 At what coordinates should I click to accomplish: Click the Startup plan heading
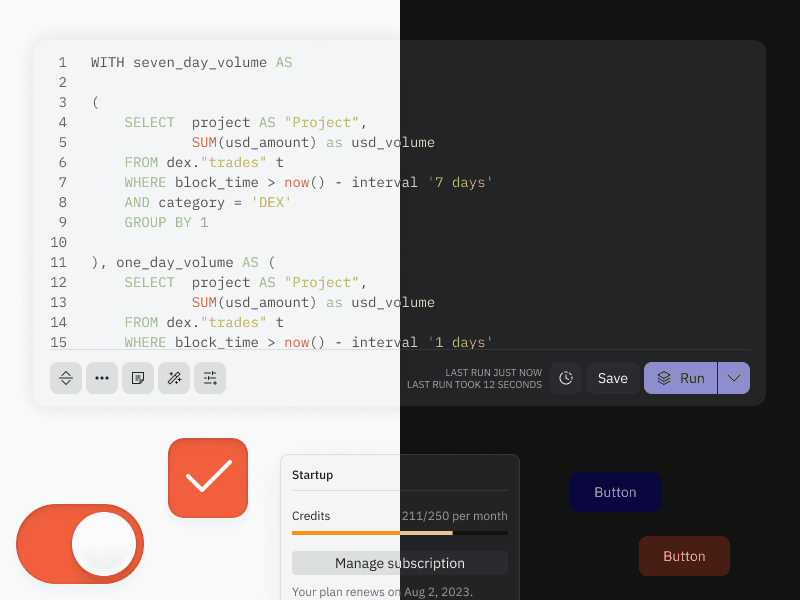coord(313,475)
